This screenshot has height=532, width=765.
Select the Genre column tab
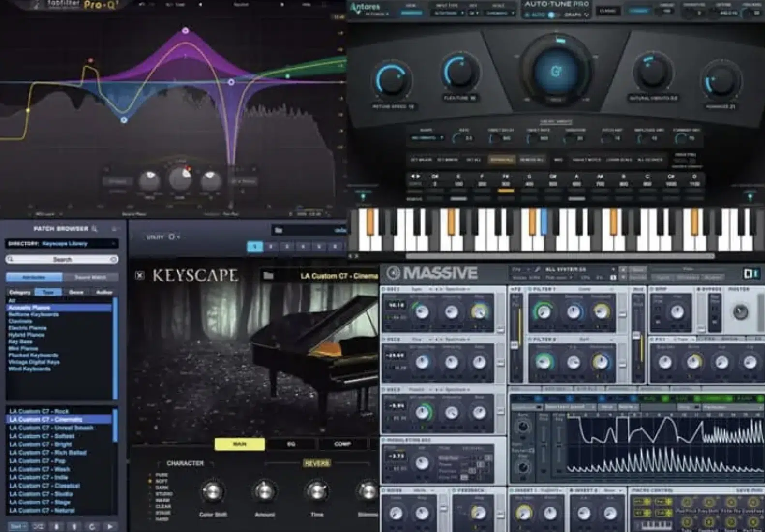tap(76, 292)
